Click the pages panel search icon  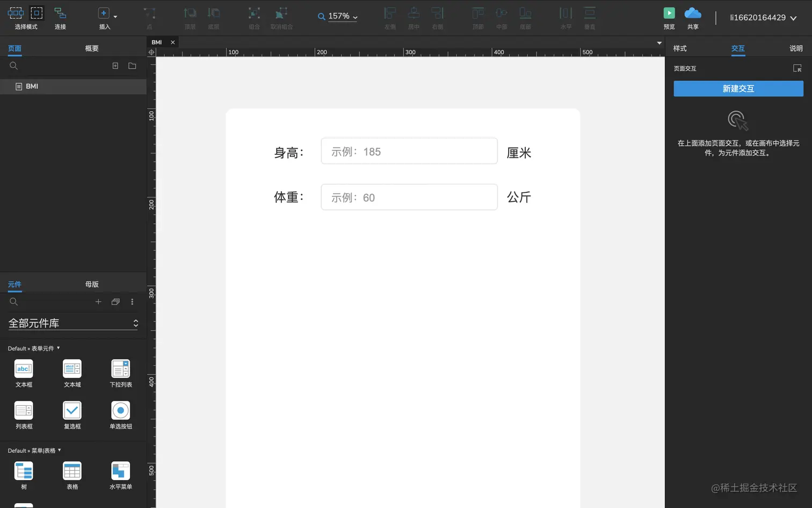click(x=14, y=66)
